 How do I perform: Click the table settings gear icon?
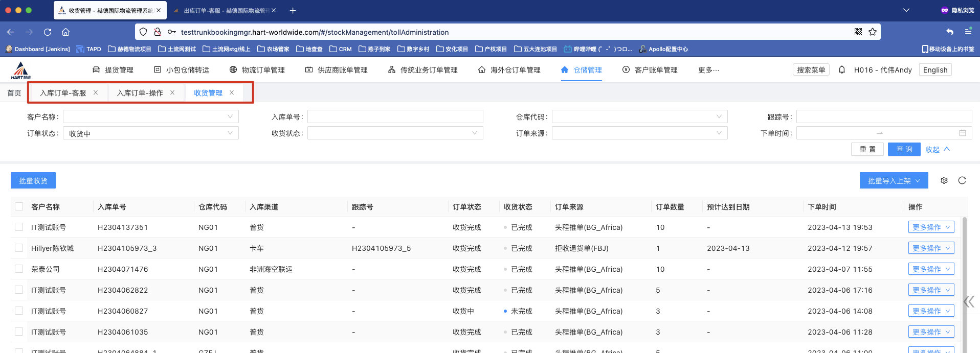click(944, 180)
